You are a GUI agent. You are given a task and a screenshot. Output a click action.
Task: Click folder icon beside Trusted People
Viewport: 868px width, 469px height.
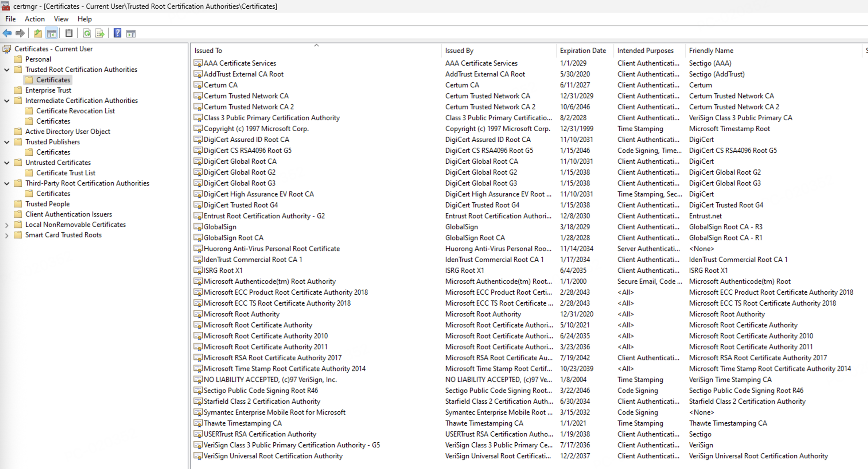(x=18, y=204)
